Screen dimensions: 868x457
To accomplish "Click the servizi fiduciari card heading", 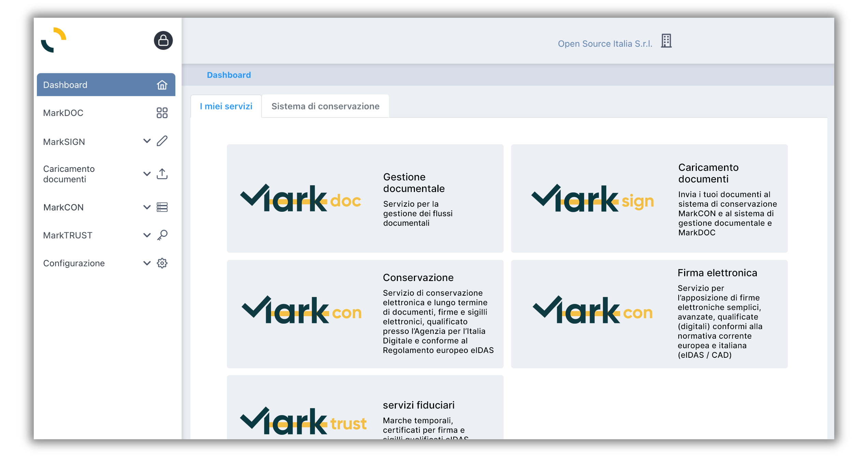I will point(419,405).
